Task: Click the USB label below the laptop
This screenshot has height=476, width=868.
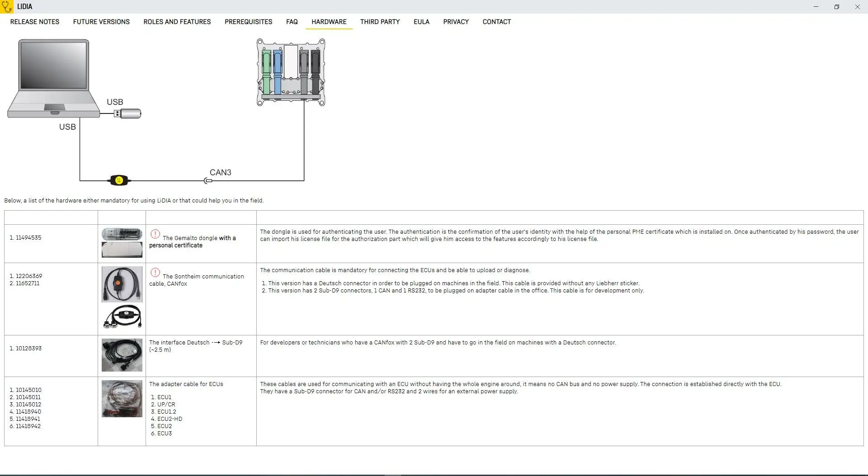Action: click(67, 127)
